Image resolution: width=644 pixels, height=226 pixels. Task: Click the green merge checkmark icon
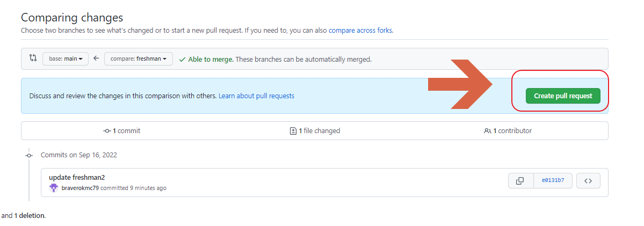pyautogui.click(x=183, y=59)
